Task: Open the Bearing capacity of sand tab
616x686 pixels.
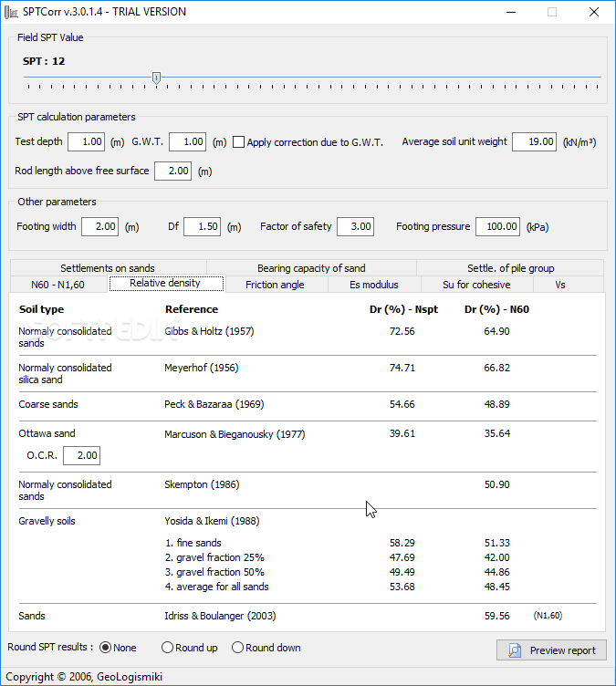Action: [x=311, y=268]
